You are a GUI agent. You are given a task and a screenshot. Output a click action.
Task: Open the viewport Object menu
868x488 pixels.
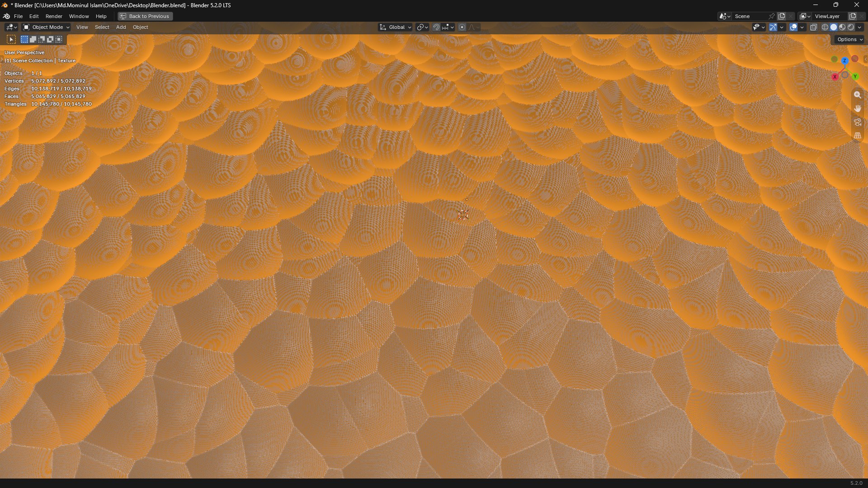[x=141, y=28]
